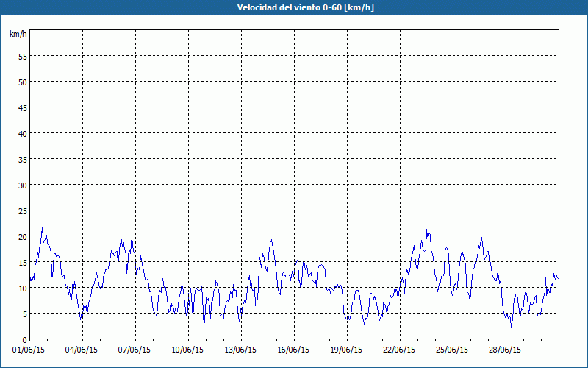The width and height of the screenshot is (588, 368).
Task: Click the y-axis value 45
Action: click(x=23, y=107)
